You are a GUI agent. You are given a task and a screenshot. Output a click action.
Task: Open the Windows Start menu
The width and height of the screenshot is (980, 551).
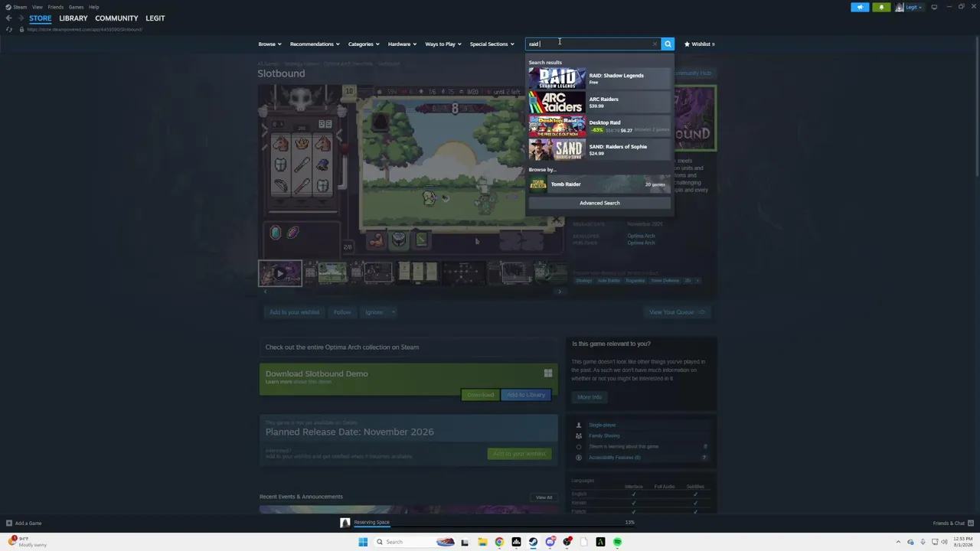(x=363, y=542)
